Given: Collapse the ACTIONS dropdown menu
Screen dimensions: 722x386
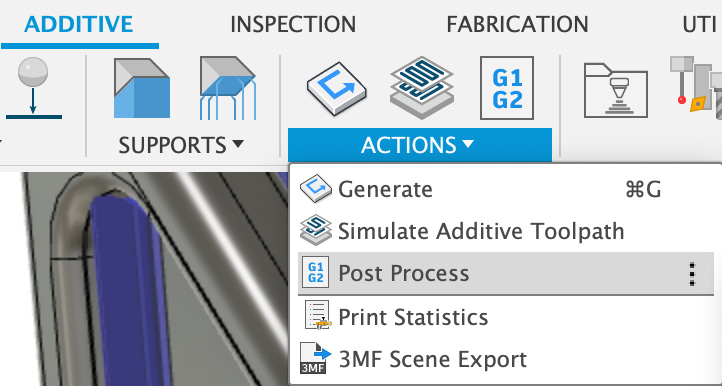Looking at the screenshot, I should click(x=419, y=145).
